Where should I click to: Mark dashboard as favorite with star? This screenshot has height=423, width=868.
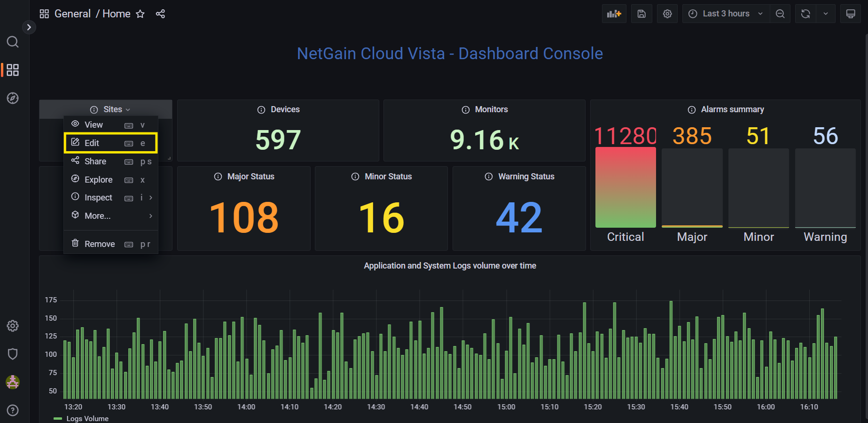[x=140, y=14]
